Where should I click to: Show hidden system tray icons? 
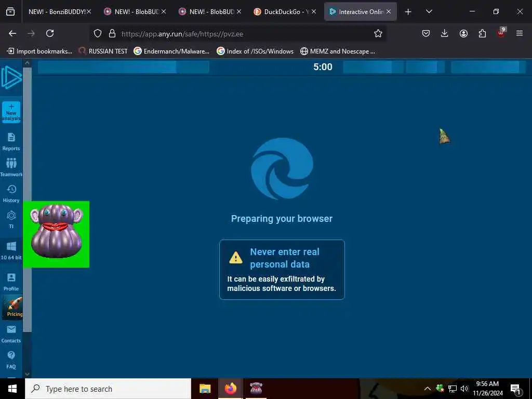pyautogui.click(x=428, y=389)
